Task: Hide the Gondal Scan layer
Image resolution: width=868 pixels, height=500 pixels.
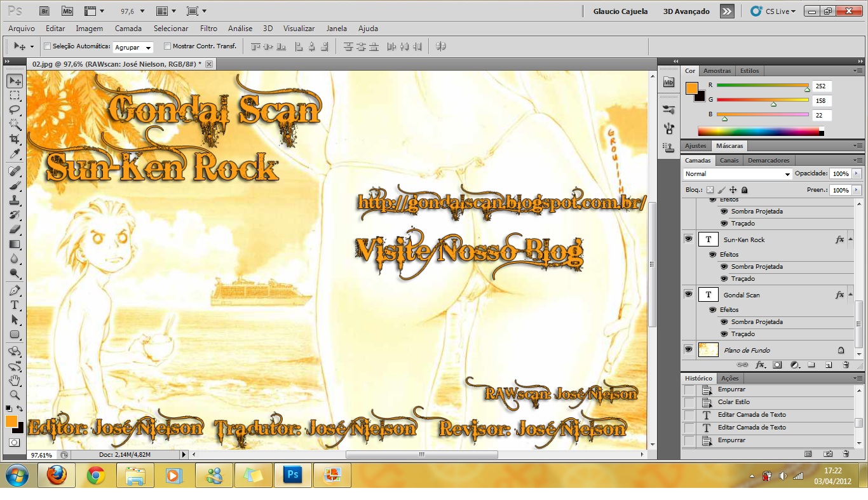Action: point(688,295)
